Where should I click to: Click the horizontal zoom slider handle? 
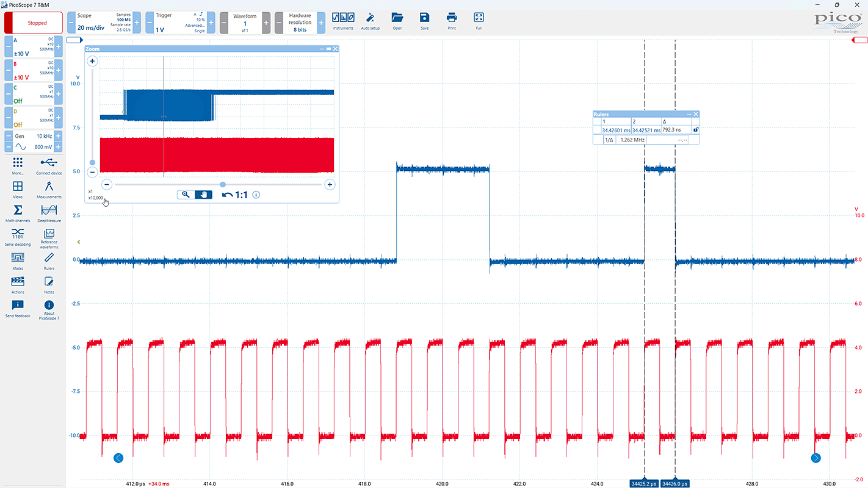click(223, 184)
